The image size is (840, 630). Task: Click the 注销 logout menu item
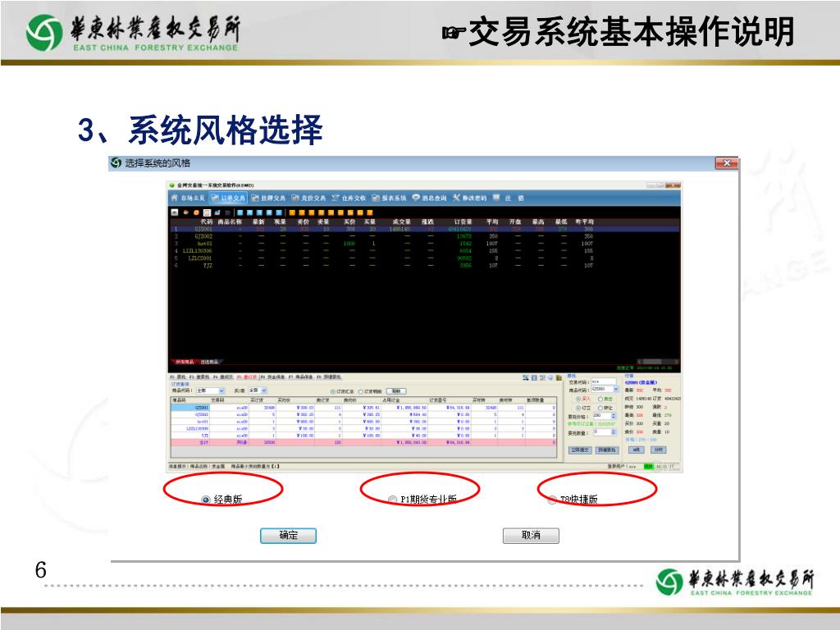pos(509,199)
